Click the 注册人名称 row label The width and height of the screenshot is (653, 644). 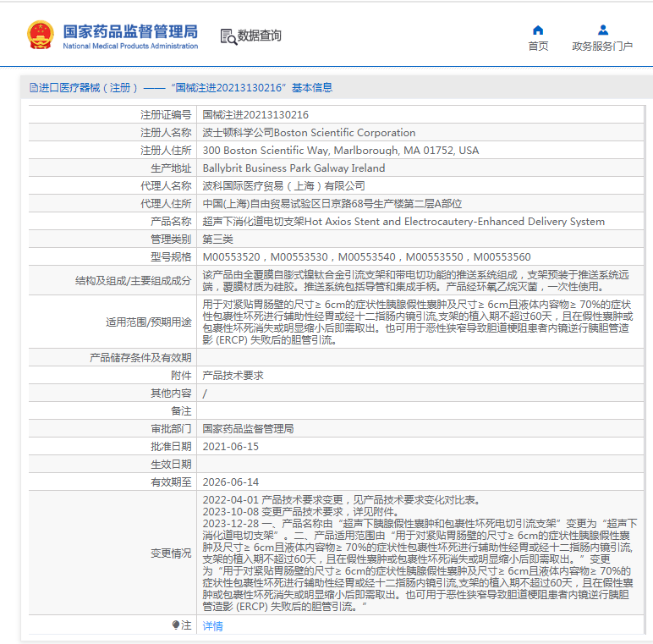pos(166,133)
